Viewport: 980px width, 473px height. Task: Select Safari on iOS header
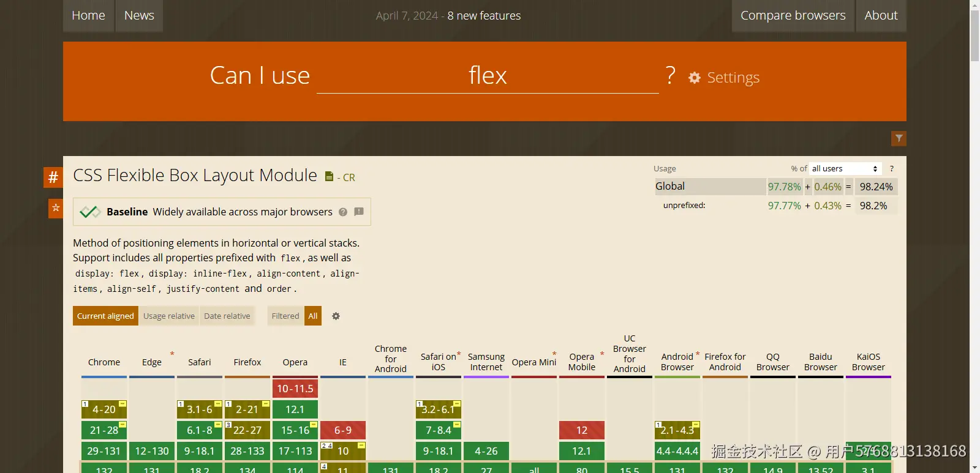(439, 362)
